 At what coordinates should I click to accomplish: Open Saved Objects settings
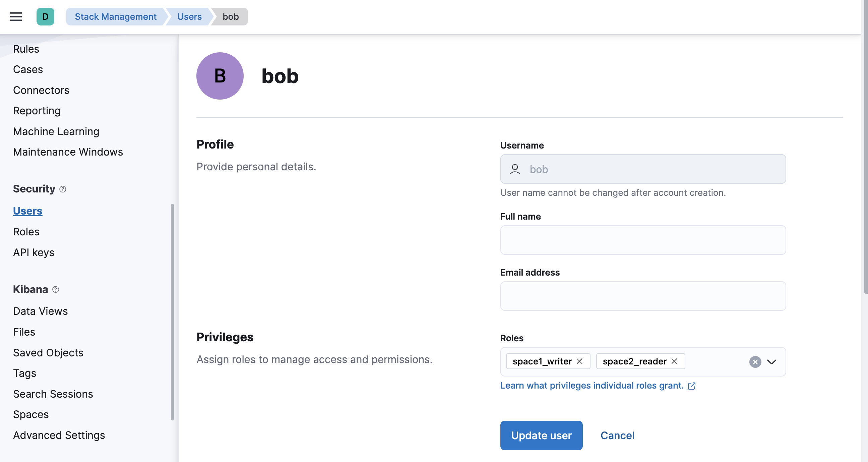48,352
